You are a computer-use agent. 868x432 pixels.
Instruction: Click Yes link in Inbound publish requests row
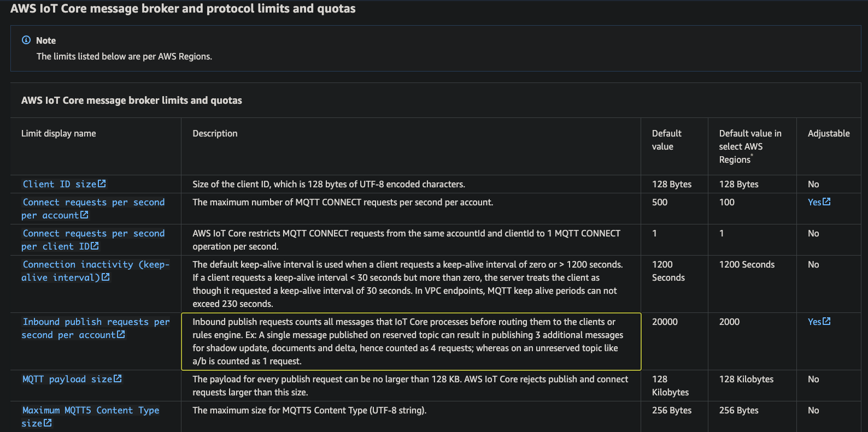814,322
